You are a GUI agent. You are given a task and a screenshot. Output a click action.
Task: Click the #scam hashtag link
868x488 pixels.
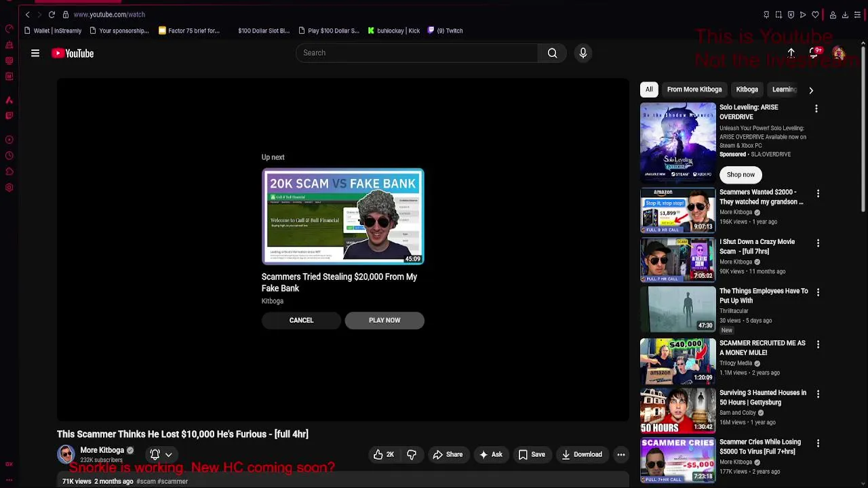(146, 481)
